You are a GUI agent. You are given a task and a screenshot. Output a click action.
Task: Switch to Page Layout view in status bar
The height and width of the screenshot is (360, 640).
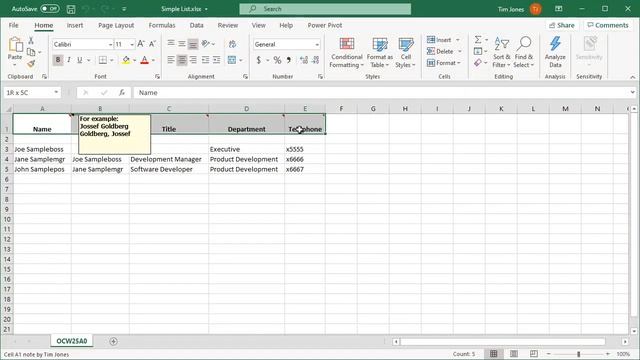513,354
